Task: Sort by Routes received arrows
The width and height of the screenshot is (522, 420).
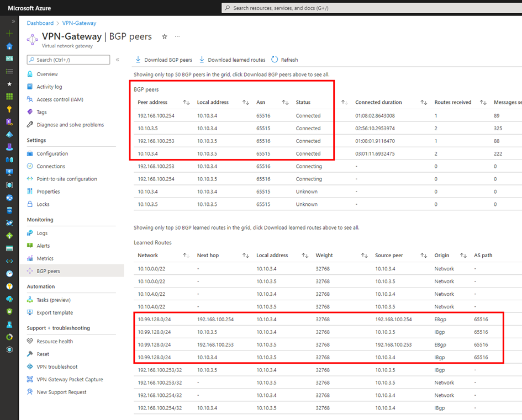Action: pyautogui.click(x=483, y=103)
